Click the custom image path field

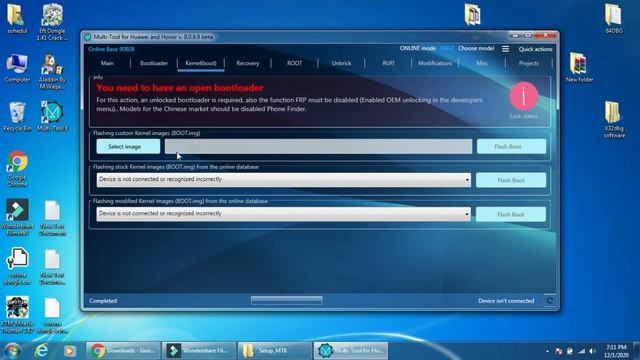pos(318,147)
